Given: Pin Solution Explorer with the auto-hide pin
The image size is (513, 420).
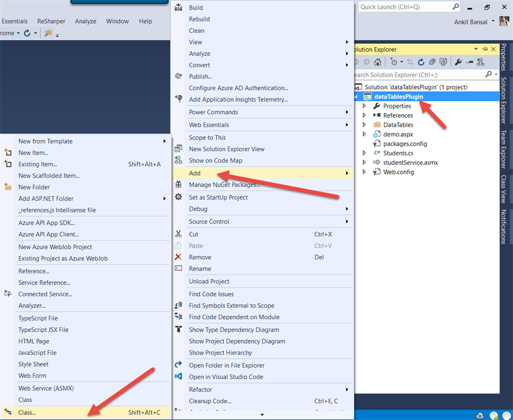Looking at the screenshot, I should click(485, 49).
